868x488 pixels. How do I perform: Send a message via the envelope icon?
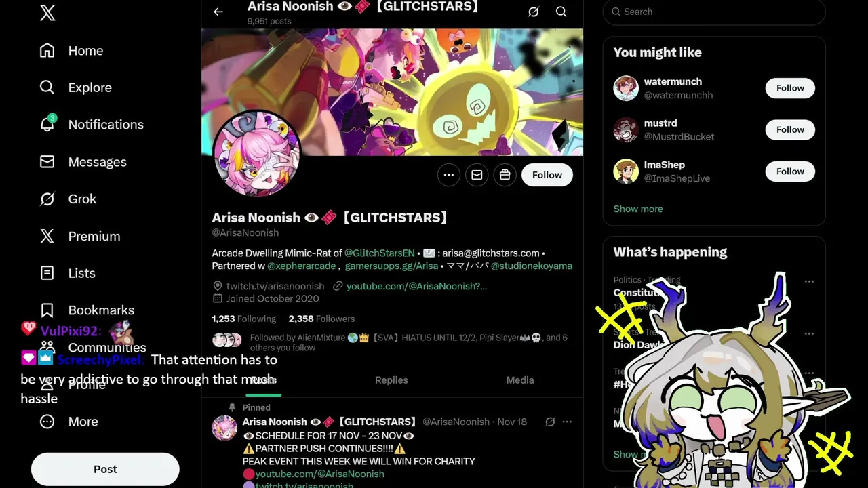coord(477,175)
